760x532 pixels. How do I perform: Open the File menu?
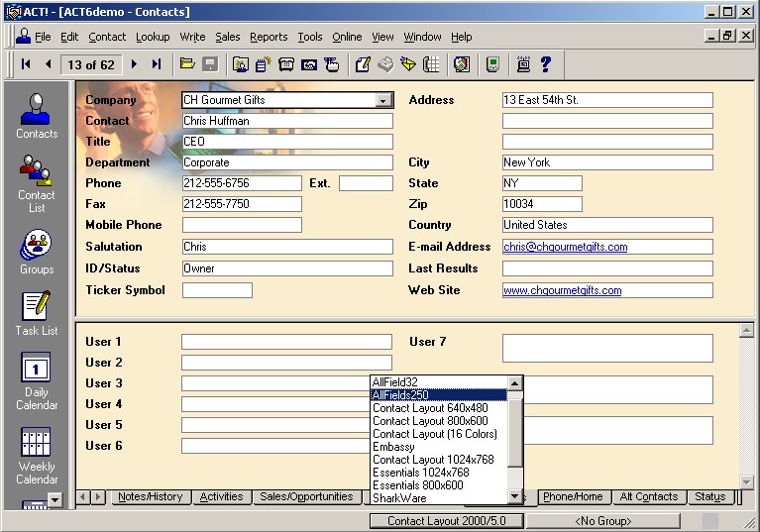tap(43, 37)
